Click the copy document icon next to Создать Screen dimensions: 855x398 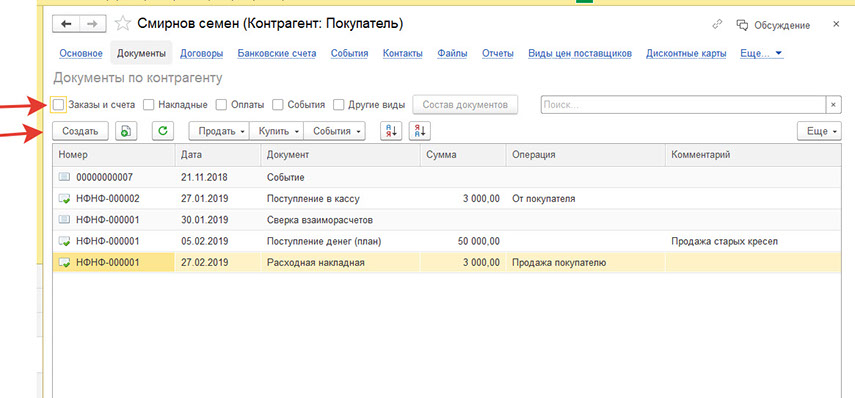(126, 131)
